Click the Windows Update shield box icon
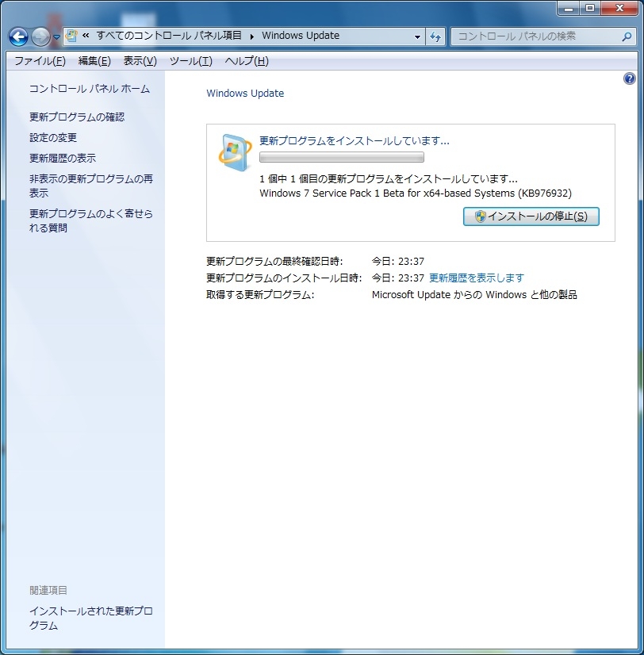This screenshot has width=644, height=655. point(236,152)
